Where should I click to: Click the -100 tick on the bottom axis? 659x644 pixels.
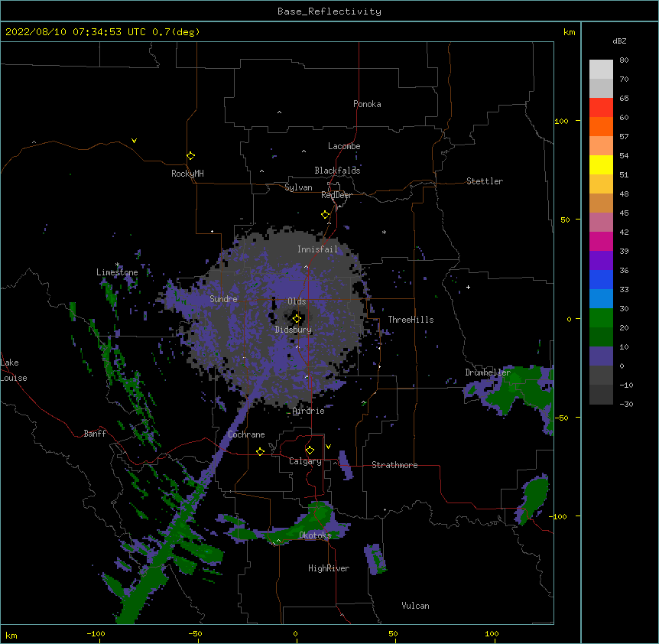coord(96,633)
